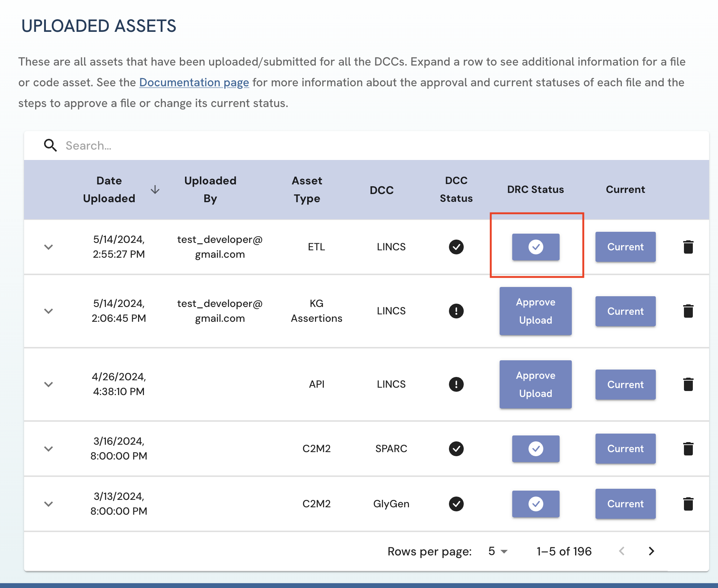Expand the ETL asset row details
The image size is (718, 588).
coord(48,247)
